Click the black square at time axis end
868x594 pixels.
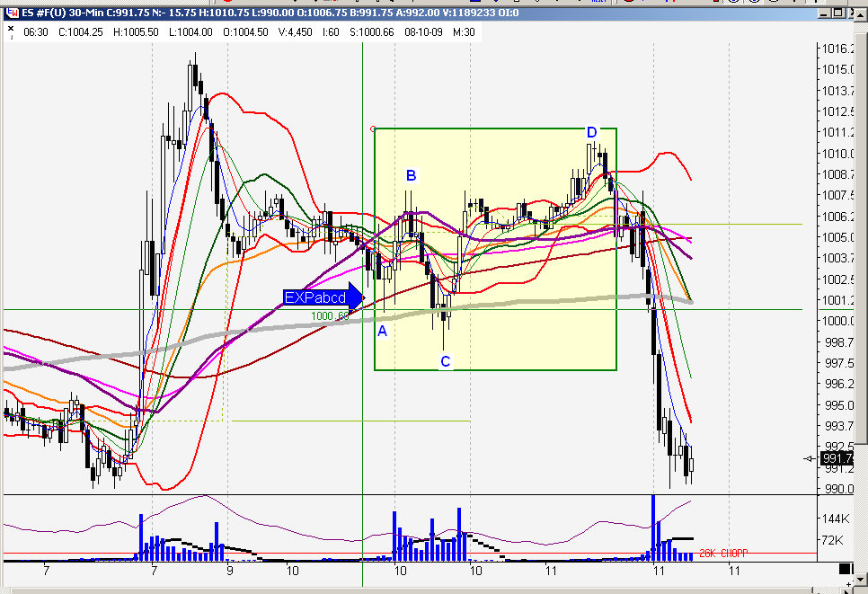(x=845, y=569)
